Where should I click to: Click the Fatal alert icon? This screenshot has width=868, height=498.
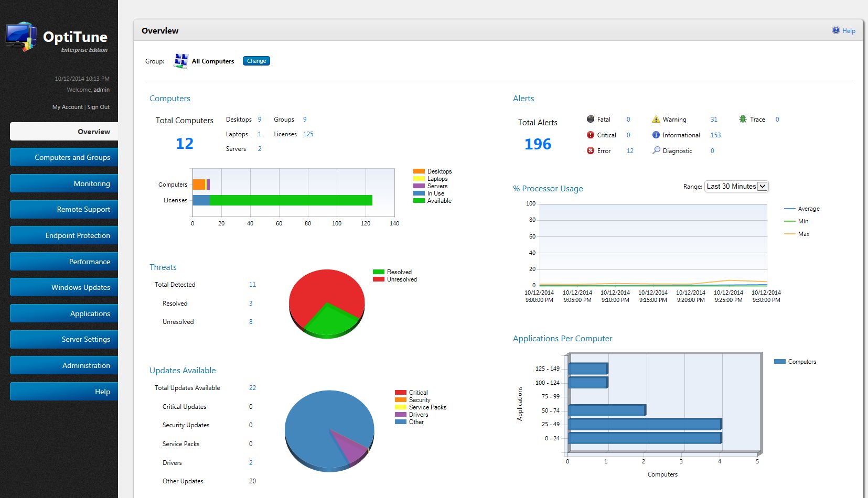tap(592, 119)
